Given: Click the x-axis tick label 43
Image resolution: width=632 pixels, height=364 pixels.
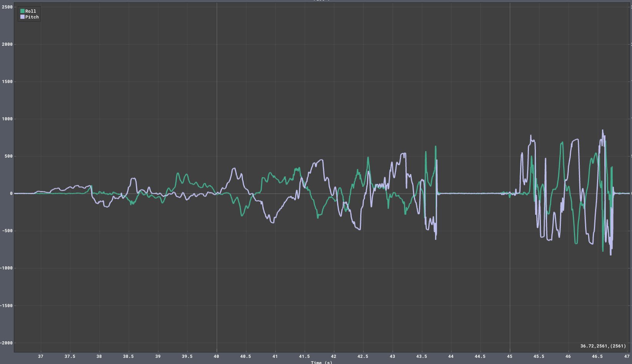Looking at the screenshot, I should 393,356.
